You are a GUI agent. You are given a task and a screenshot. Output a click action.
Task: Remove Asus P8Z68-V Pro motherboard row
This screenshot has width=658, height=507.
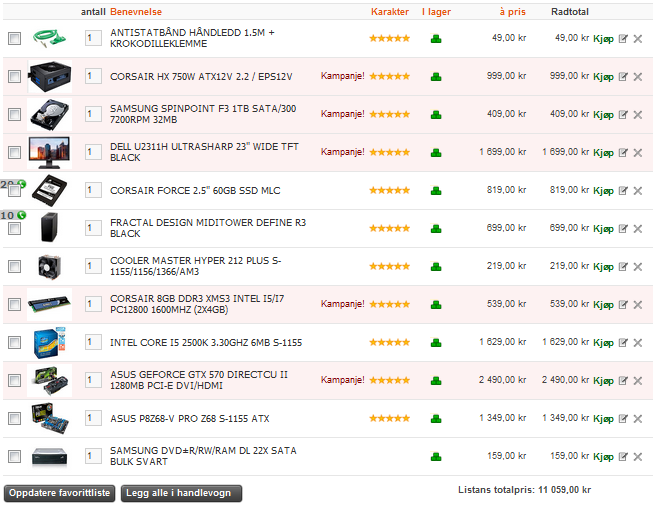pyautogui.click(x=638, y=418)
